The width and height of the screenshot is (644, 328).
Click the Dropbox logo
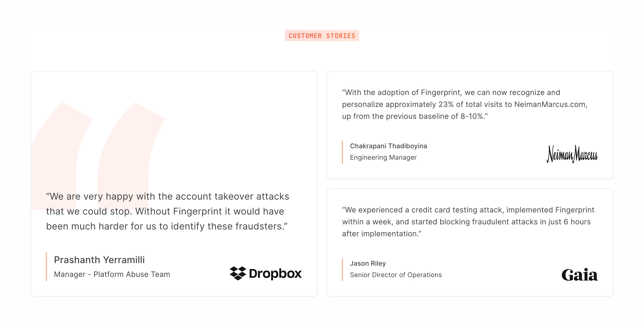(265, 273)
